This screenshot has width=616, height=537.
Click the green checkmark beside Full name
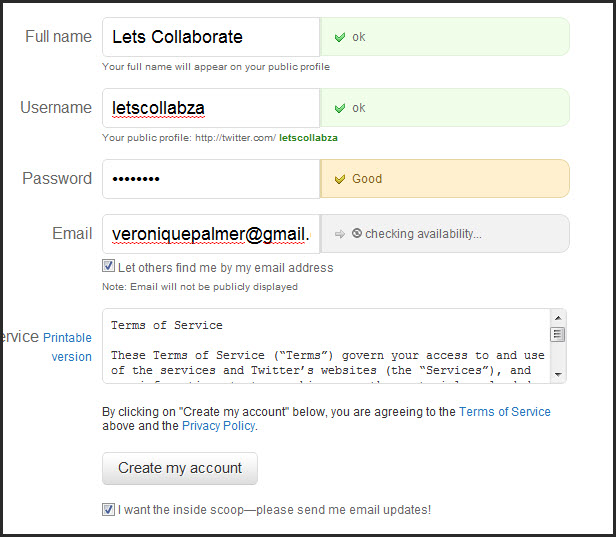[x=340, y=37]
